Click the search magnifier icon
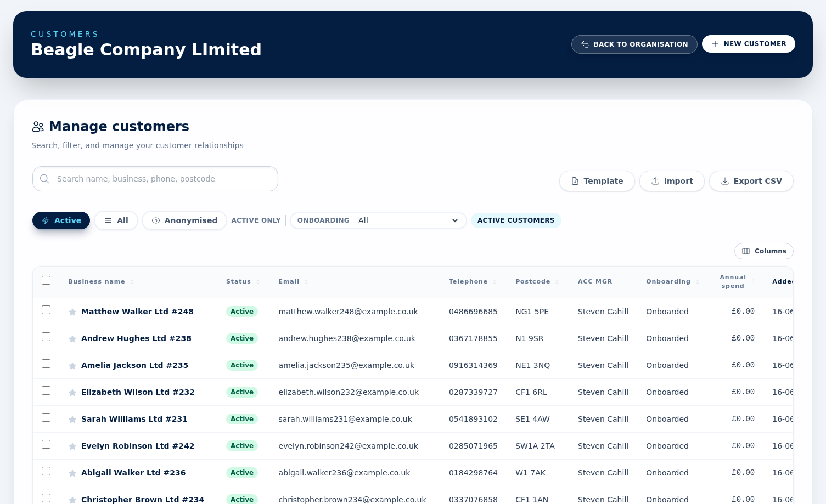Image resolution: width=826 pixels, height=504 pixels. click(x=45, y=179)
